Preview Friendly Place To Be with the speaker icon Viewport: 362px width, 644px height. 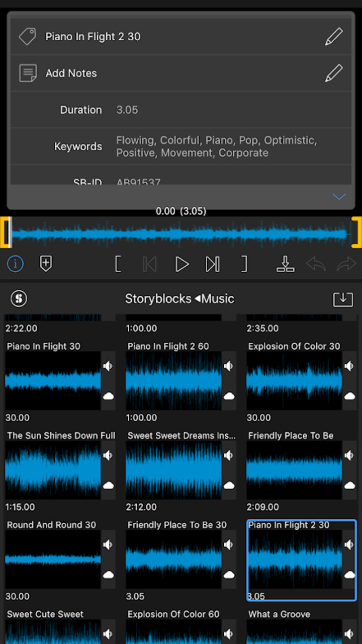click(349, 455)
